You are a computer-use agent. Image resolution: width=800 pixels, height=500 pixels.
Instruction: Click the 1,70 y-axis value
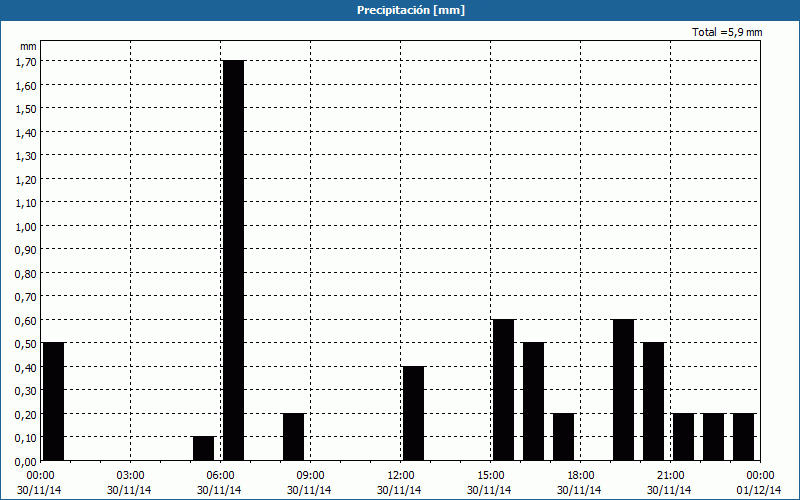[27, 62]
